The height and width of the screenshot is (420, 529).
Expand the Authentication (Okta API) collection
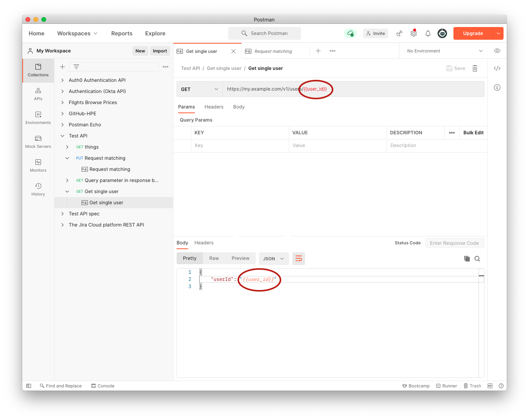click(x=62, y=91)
